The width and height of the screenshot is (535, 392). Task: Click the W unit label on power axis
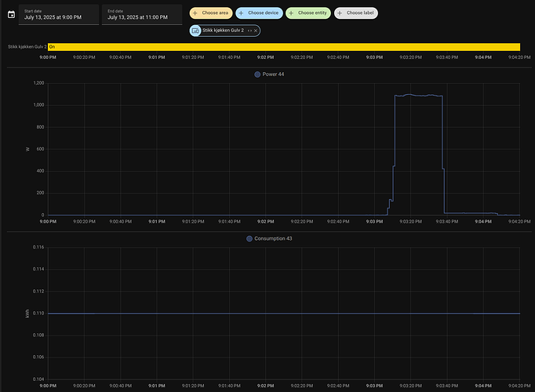pyautogui.click(x=27, y=149)
